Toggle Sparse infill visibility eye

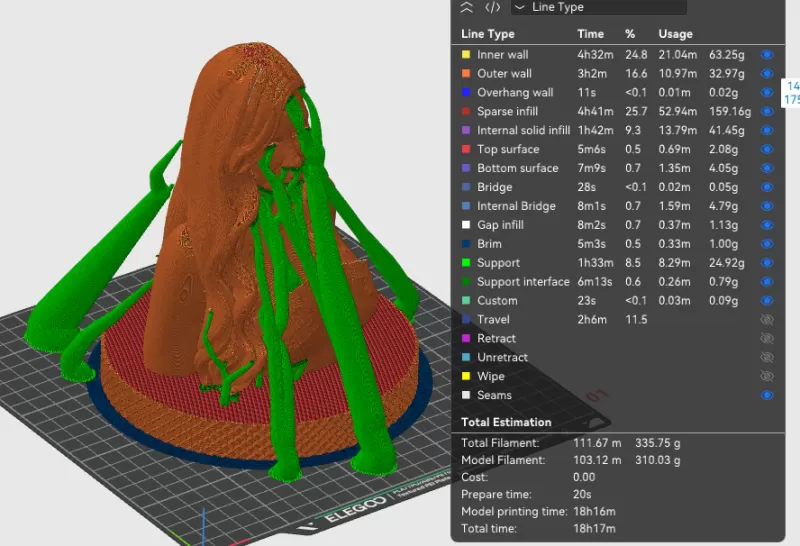coord(767,111)
